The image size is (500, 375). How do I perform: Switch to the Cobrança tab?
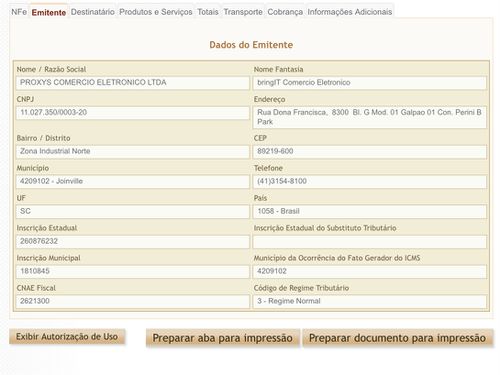click(x=285, y=12)
